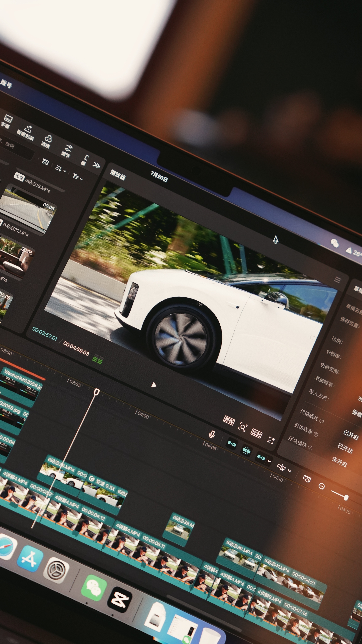Click the 代理模式 help question icon
This screenshot has height=644, width=362.
[x=322, y=421]
